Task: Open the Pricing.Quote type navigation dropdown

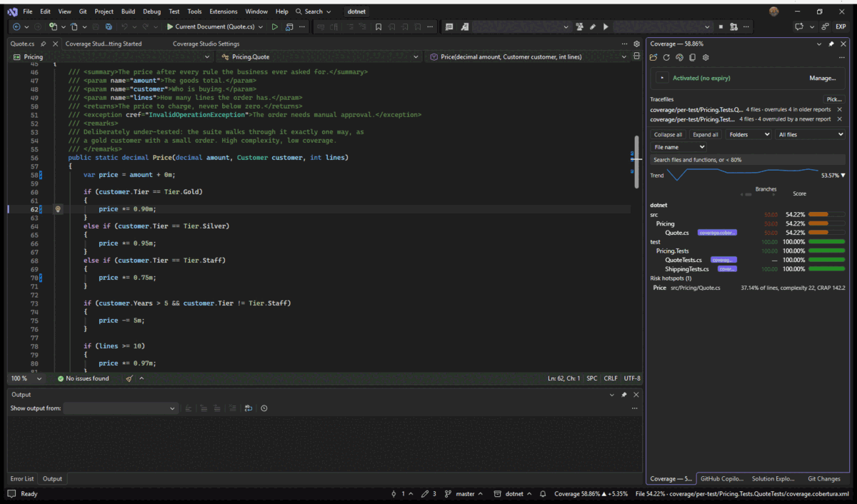Action: (319, 56)
